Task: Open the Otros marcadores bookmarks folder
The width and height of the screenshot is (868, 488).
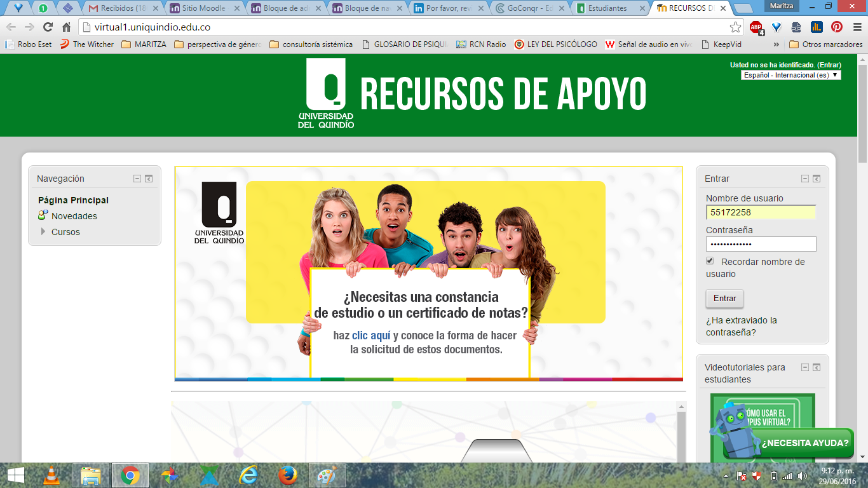Action: [x=826, y=44]
